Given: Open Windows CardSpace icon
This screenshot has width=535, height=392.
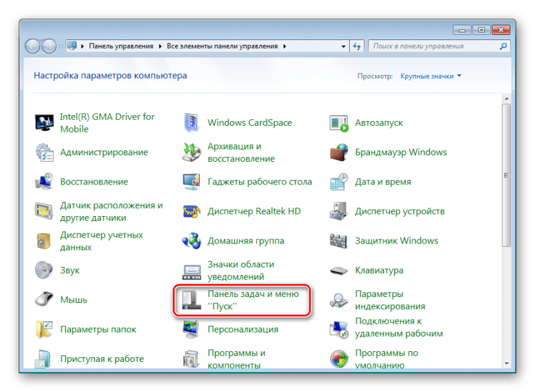Looking at the screenshot, I should pyautogui.click(x=191, y=123).
